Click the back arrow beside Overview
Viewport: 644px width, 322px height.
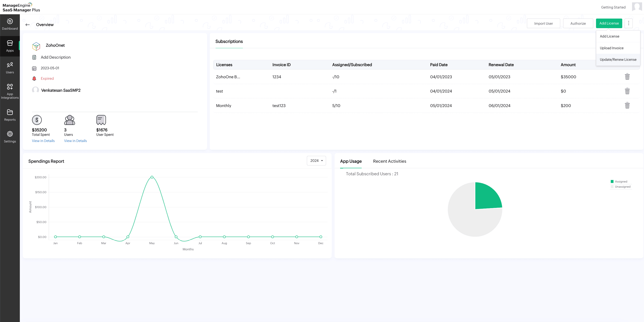click(x=28, y=25)
